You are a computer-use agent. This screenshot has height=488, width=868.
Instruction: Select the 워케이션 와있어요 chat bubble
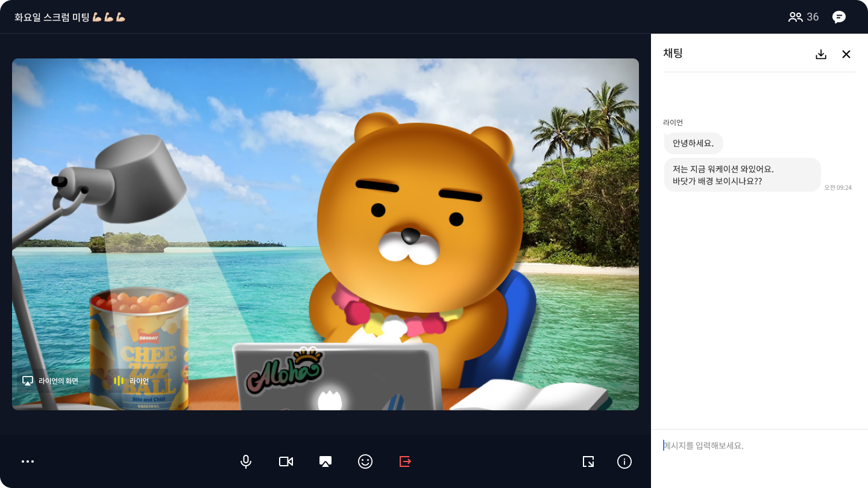coord(743,175)
